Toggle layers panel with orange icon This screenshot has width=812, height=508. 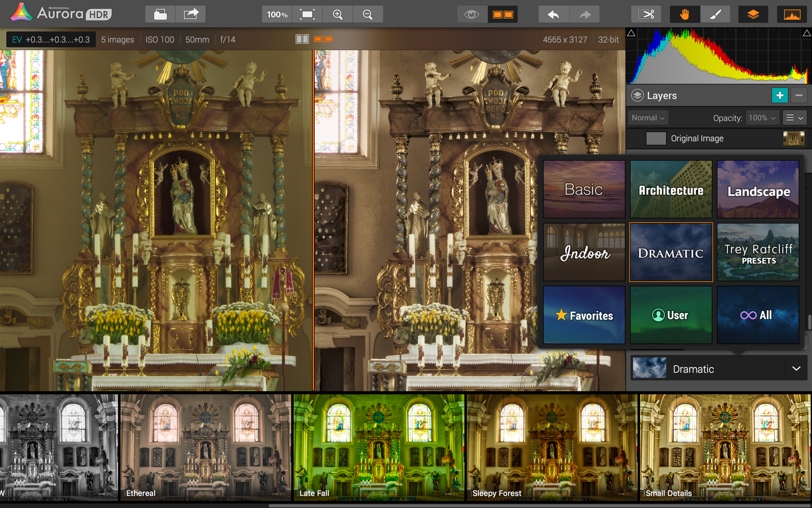(753, 14)
